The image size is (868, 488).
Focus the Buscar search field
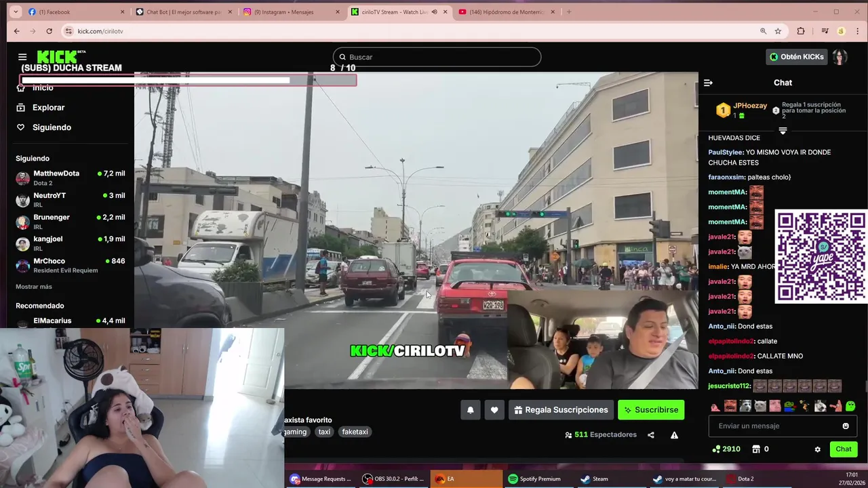pos(437,57)
